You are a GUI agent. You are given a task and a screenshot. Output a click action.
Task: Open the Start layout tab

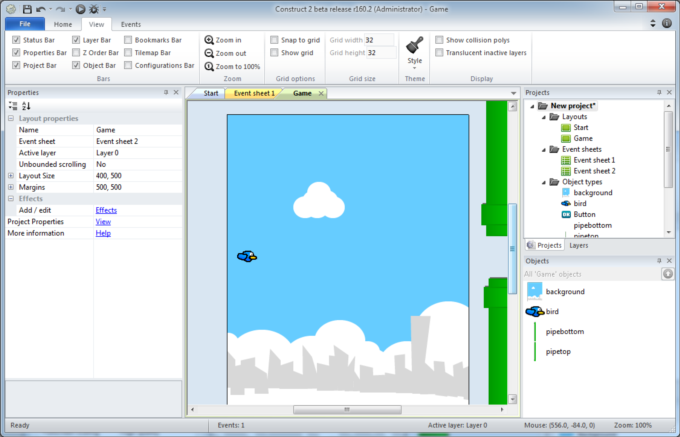(211, 93)
